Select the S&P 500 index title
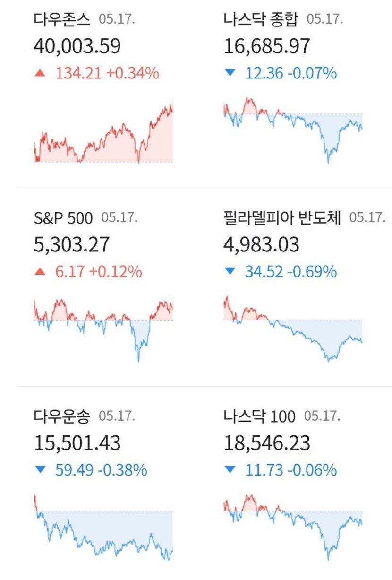 point(64,218)
